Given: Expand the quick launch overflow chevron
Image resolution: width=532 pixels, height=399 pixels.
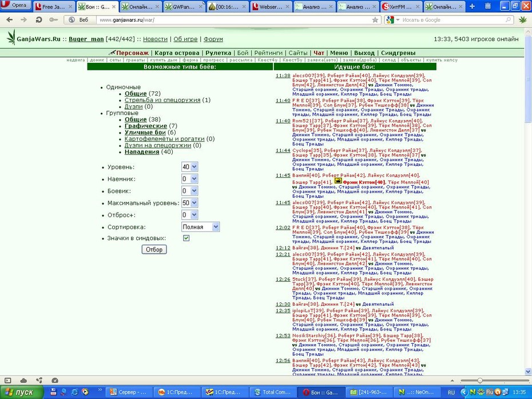Looking at the screenshot, I should 100,390.
